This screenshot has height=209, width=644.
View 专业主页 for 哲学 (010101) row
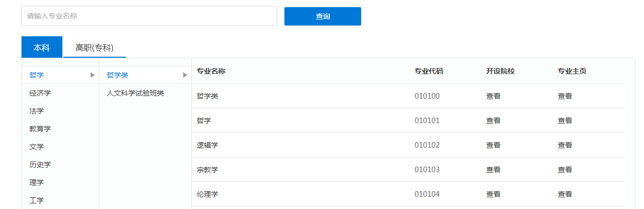[x=565, y=121]
